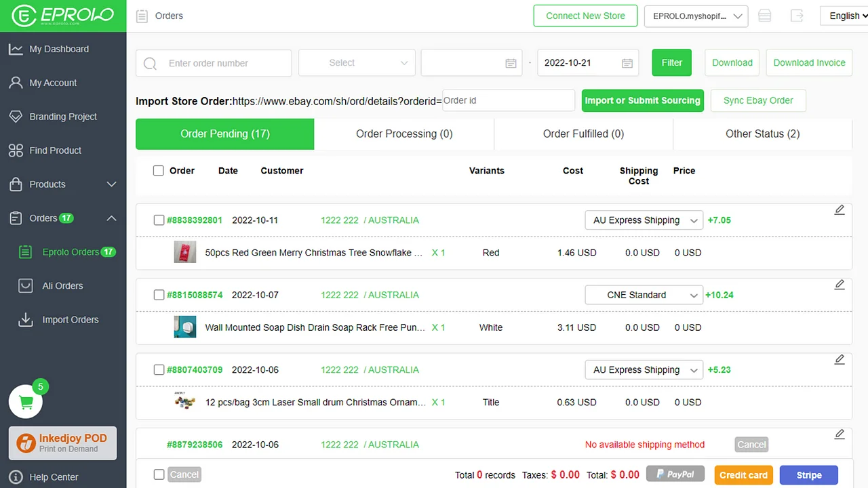Click the edit pencil for order #8815088574

840,285
